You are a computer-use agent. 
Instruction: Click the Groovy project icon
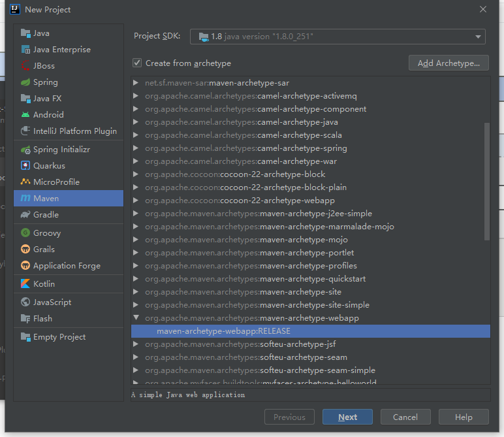coord(25,233)
